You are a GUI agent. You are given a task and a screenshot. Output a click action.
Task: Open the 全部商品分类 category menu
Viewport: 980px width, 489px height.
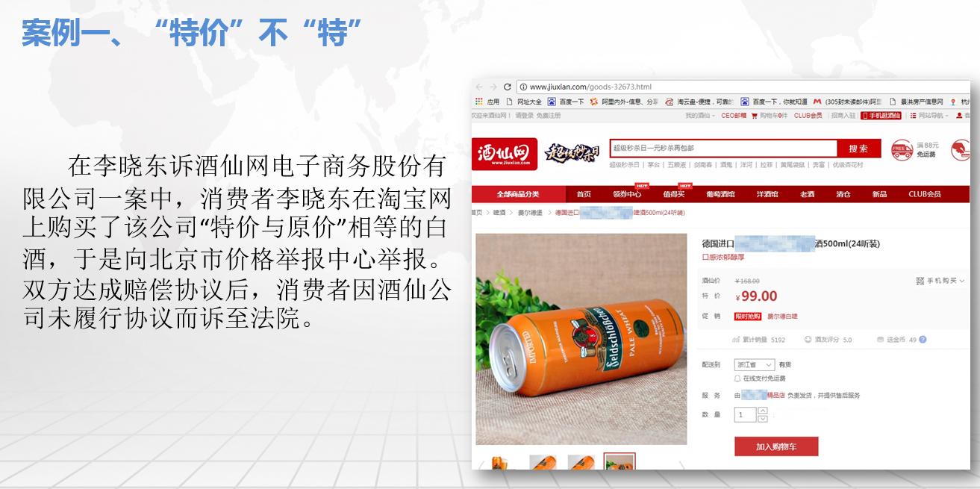tap(519, 193)
